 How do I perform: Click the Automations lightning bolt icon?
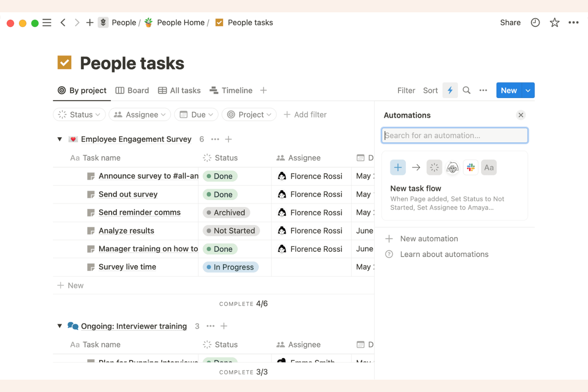pyautogui.click(x=450, y=91)
